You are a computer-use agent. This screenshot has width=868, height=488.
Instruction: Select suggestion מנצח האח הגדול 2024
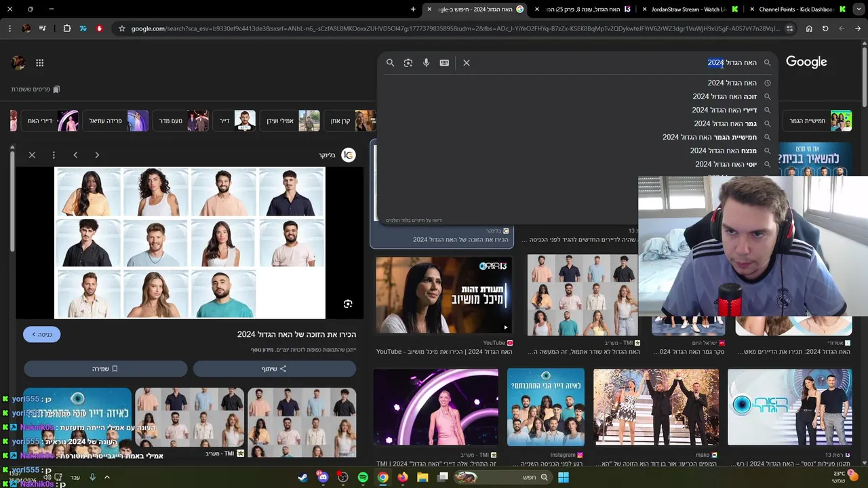point(723,150)
